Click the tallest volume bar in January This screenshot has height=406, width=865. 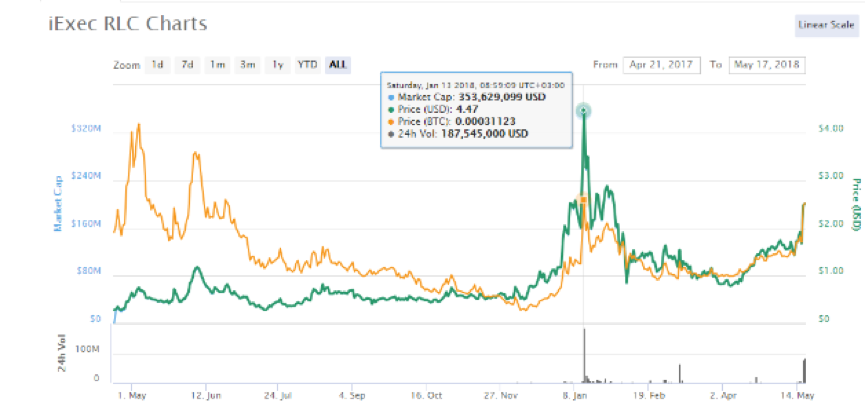pos(584,356)
